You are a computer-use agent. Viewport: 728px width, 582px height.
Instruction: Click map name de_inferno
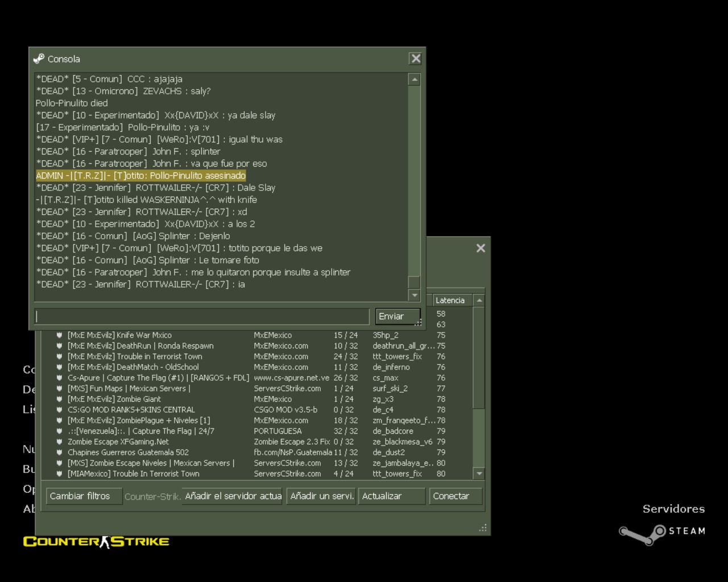click(391, 367)
